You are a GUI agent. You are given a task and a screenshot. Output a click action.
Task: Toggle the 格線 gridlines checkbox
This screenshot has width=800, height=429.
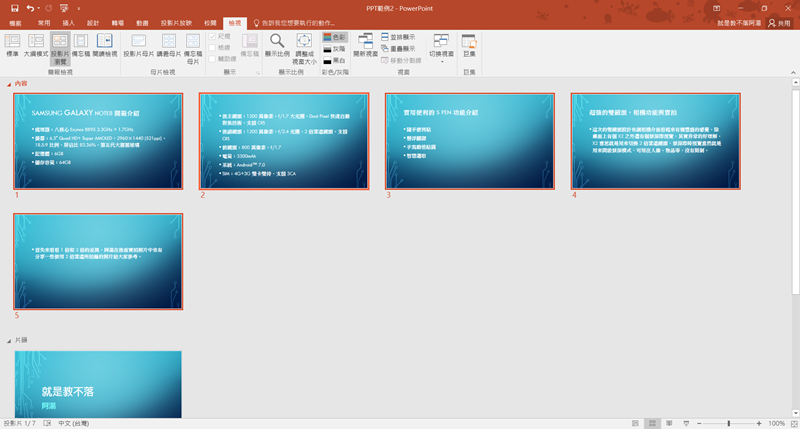tap(212, 47)
